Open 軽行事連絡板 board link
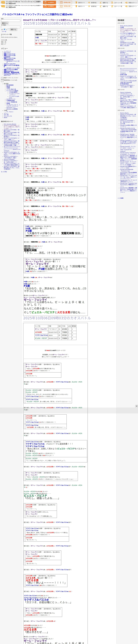138x644 pixels. point(10,85)
